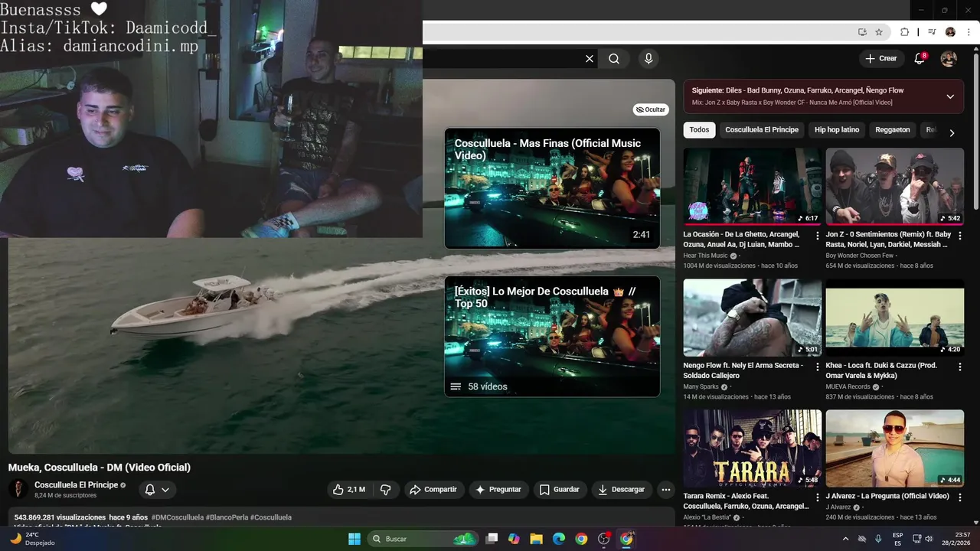Open options menu for Soldado Callejero video
The width and height of the screenshot is (980, 551).
tap(817, 367)
